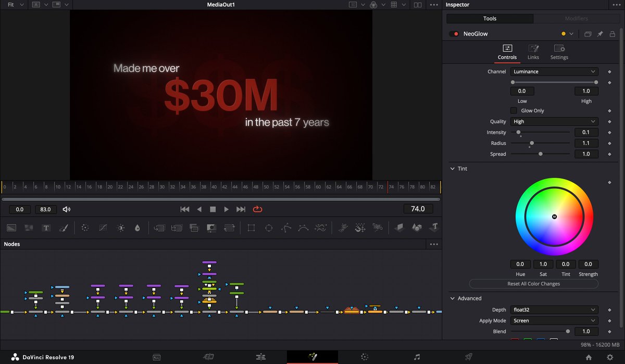Click the Reset All Color Changes button
The image size is (625, 364).
pyautogui.click(x=533, y=283)
